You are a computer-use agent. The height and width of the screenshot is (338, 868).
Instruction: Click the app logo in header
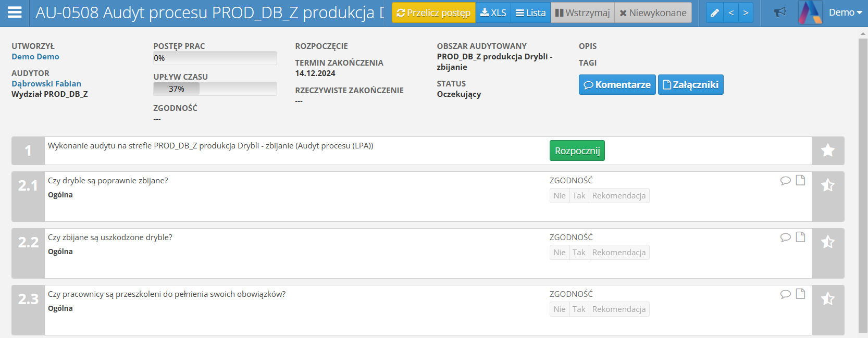[x=810, y=12]
